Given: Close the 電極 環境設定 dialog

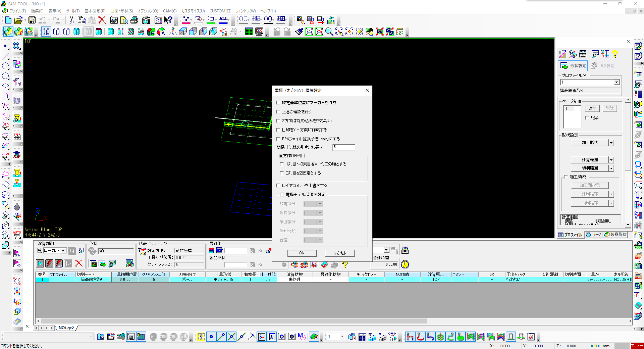Looking at the screenshot, I should [x=367, y=90].
